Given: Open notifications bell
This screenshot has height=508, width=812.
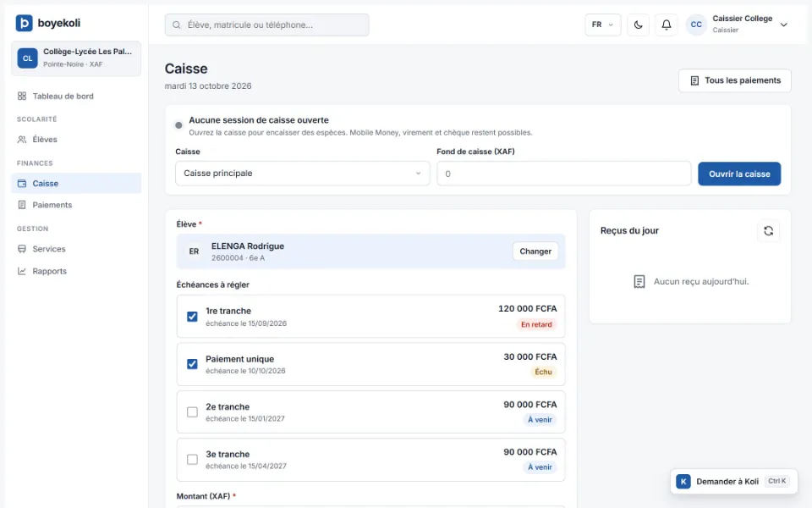Looking at the screenshot, I should pos(667,25).
